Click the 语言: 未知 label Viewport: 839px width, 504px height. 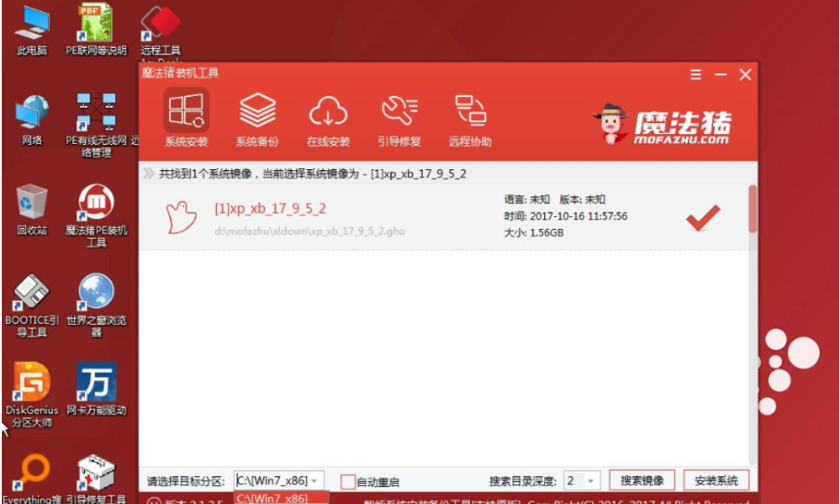pos(527,200)
